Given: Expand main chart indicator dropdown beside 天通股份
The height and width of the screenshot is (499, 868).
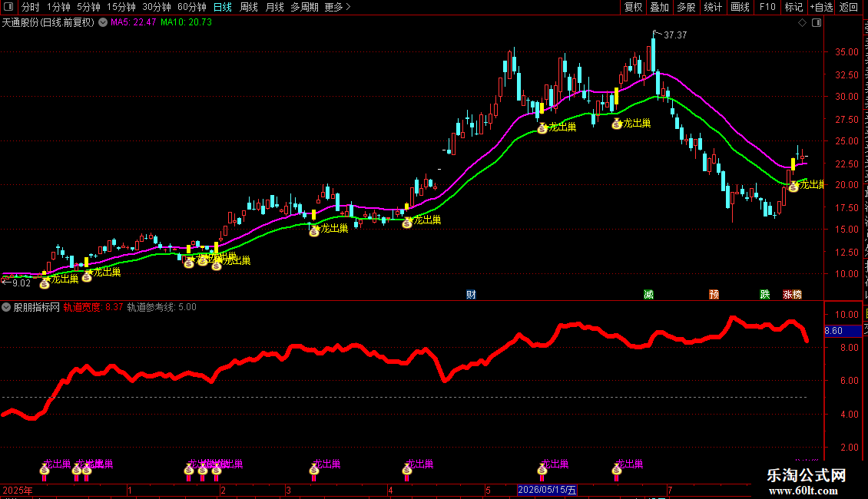Looking at the screenshot, I should [103, 23].
